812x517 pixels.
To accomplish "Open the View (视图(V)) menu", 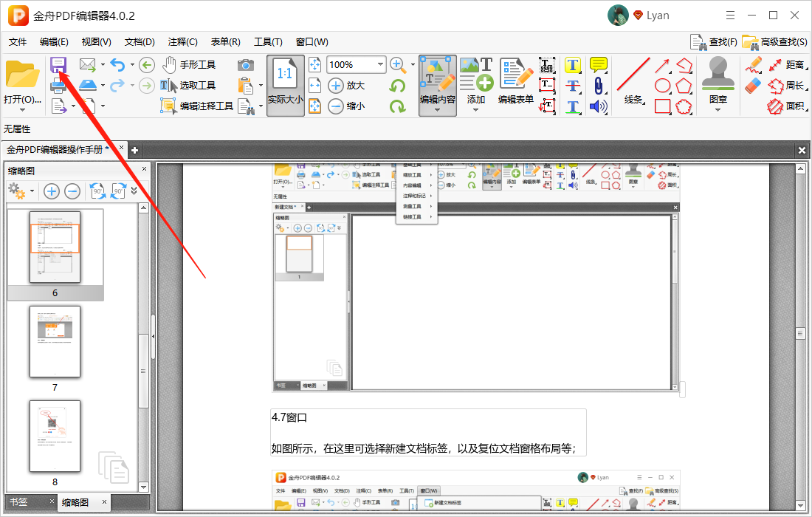I will (96, 42).
